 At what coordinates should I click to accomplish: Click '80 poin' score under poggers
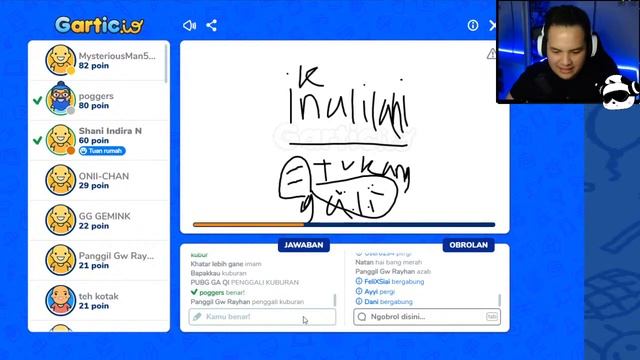(94, 106)
